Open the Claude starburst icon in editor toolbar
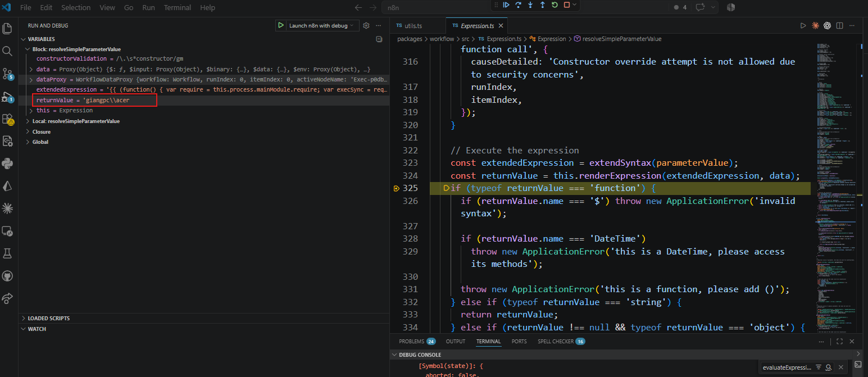 click(815, 25)
